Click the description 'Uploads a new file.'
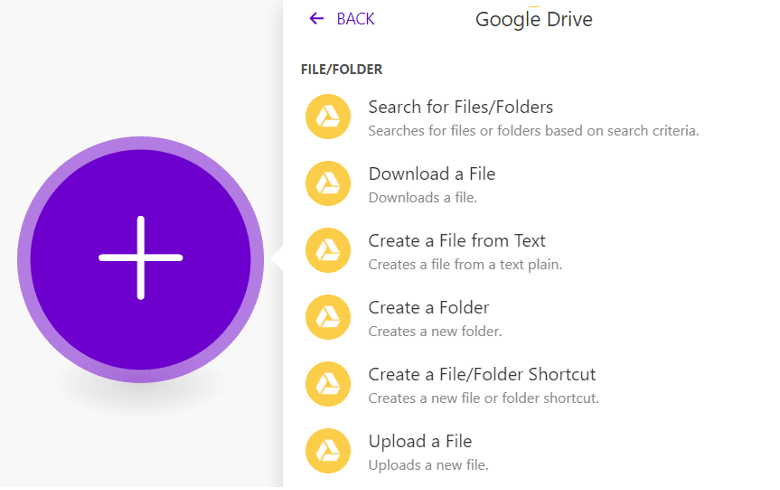The height and width of the screenshot is (490, 780). [x=428, y=465]
